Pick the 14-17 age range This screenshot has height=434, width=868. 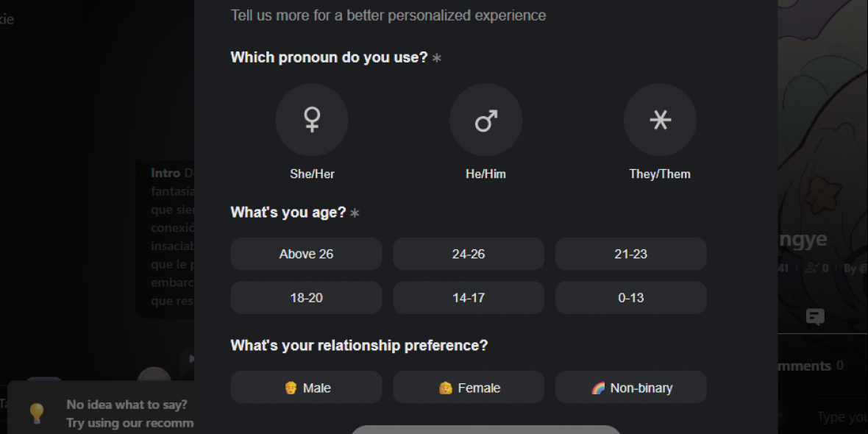coord(469,298)
